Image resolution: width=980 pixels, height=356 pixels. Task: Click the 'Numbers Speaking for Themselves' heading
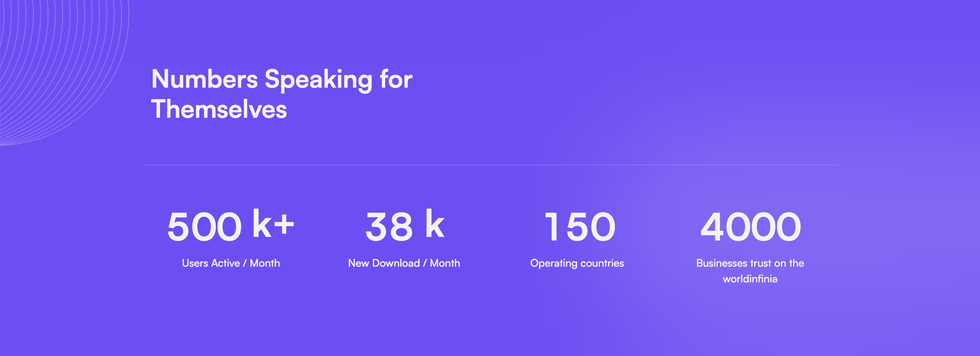click(x=282, y=94)
